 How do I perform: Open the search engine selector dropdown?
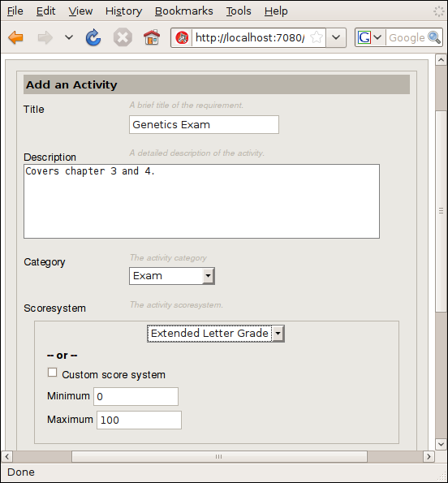[370, 37]
